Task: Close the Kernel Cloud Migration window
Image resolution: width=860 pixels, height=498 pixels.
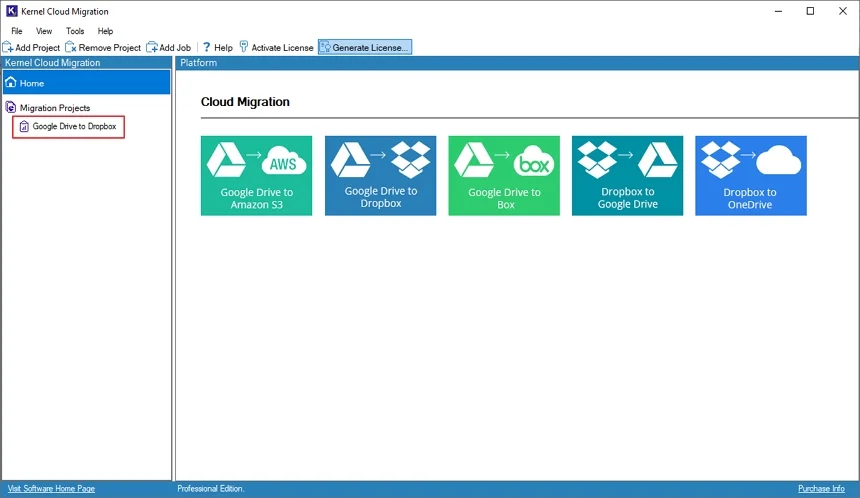Action: click(x=842, y=11)
